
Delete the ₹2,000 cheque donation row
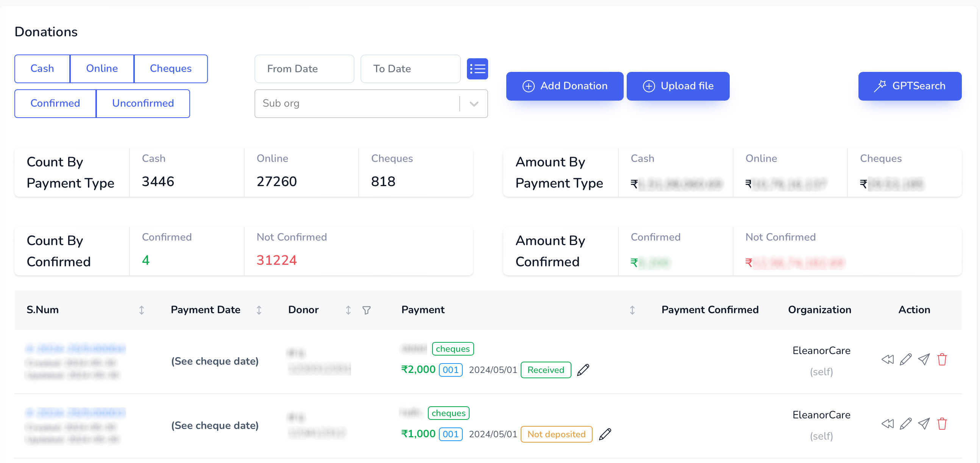(942, 359)
